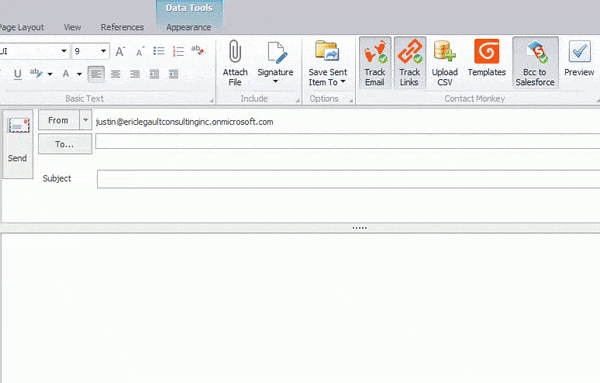The image size is (600, 383).
Task: Toggle align text left
Action: [96, 74]
